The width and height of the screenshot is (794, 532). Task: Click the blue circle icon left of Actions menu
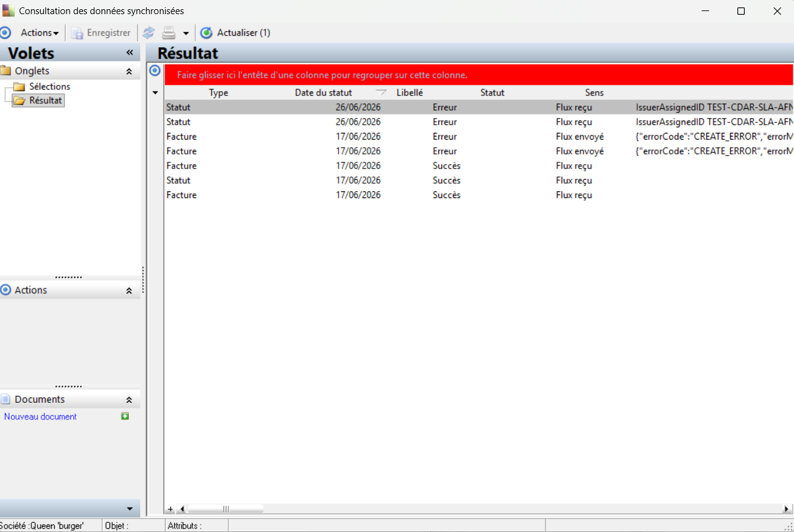[x=6, y=33]
